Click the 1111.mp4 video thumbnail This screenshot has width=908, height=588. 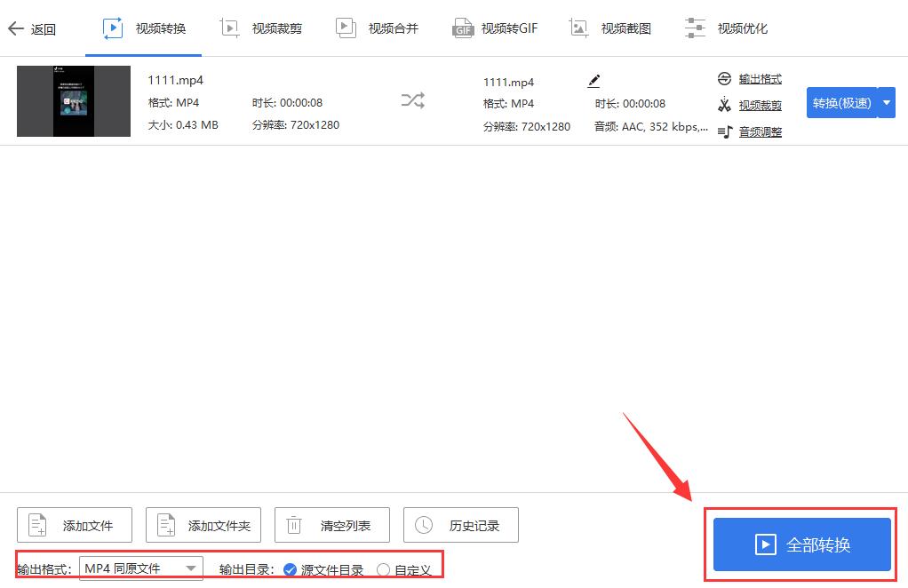74,100
